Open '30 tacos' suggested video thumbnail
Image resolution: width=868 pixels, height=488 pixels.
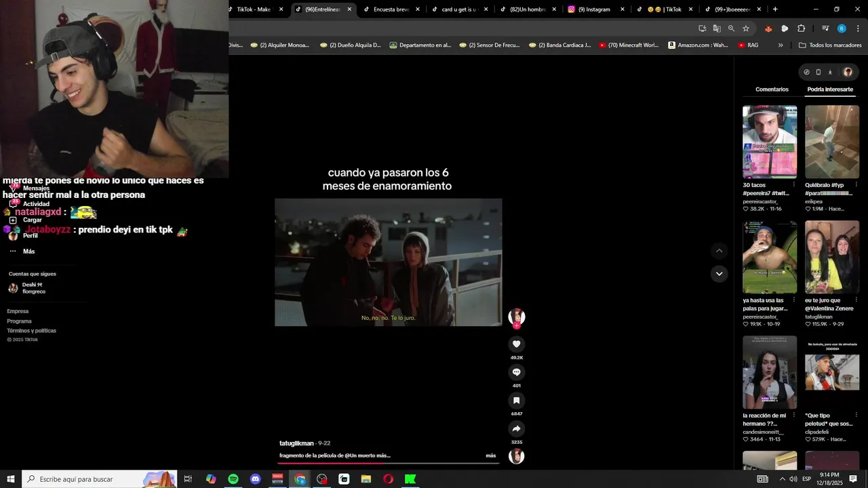point(770,142)
